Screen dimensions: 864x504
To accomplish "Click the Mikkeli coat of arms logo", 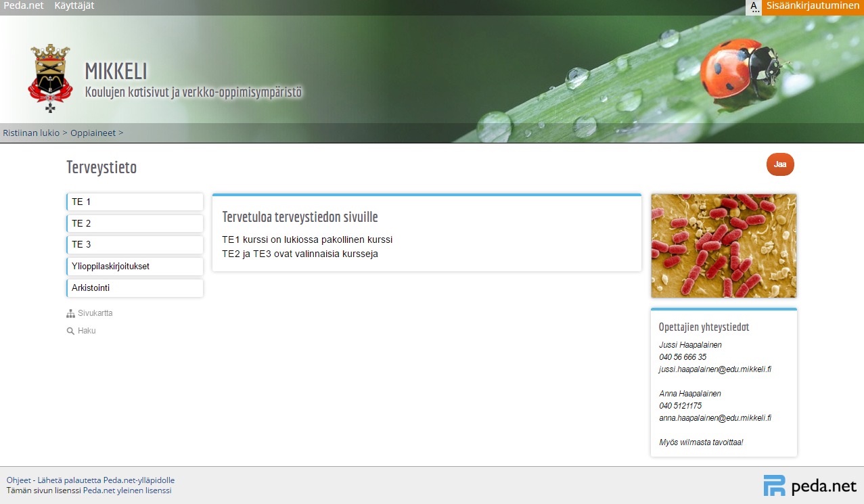I will [49, 77].
